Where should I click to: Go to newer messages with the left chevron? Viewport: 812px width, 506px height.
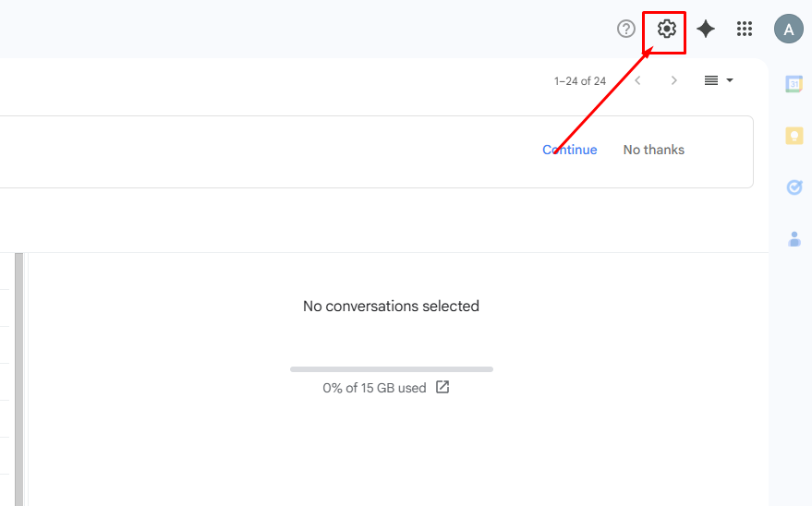click(637, 80)
